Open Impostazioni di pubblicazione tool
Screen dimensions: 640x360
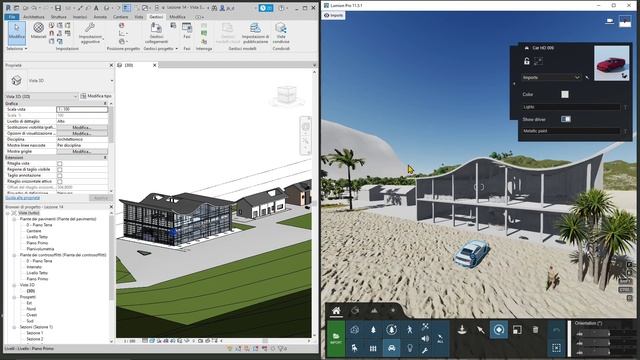pos(256,33)
